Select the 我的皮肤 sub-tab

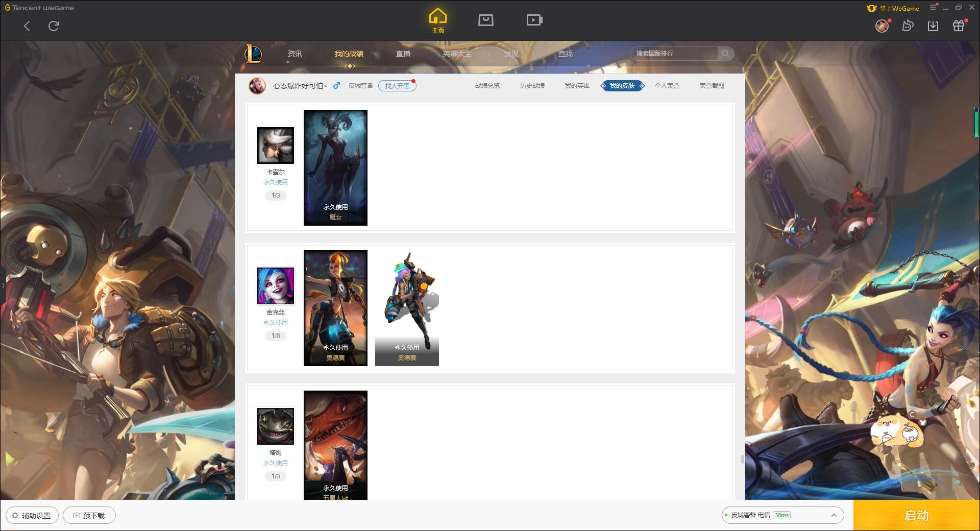(x=622, y=86)
